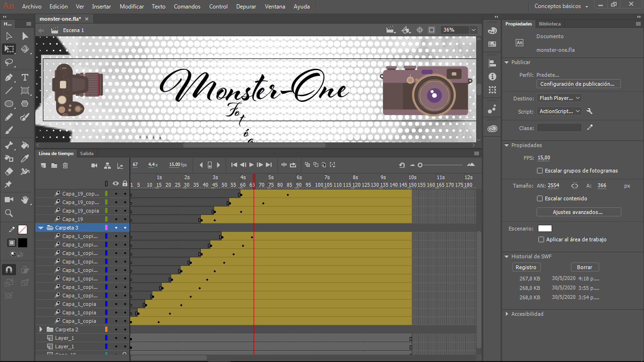This screenshot has width=644, height=362.
Task: Create a new layer folder
Action: point(54,165)
